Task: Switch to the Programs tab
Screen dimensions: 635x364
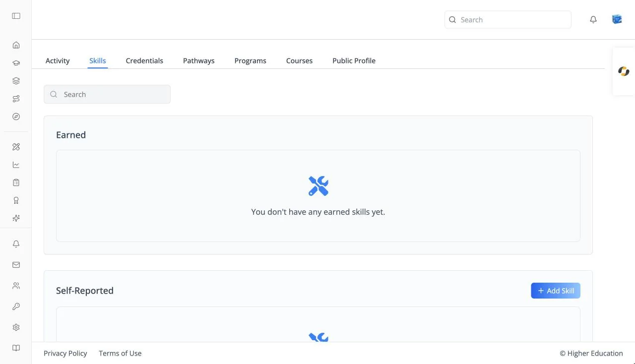Action: (251, 61)
